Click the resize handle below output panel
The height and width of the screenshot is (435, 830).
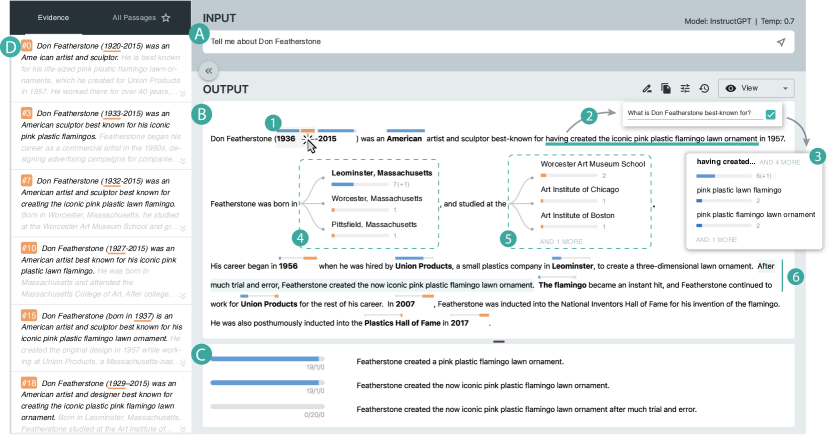point(498,342)
